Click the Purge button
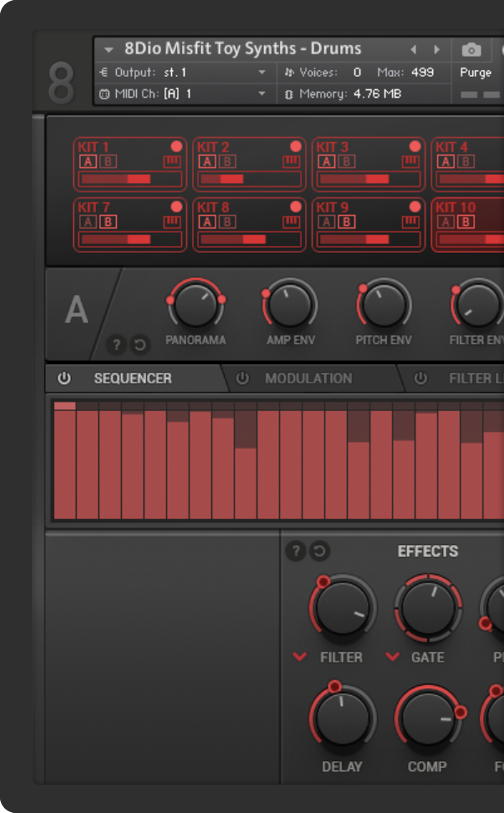 pos(475,72)
